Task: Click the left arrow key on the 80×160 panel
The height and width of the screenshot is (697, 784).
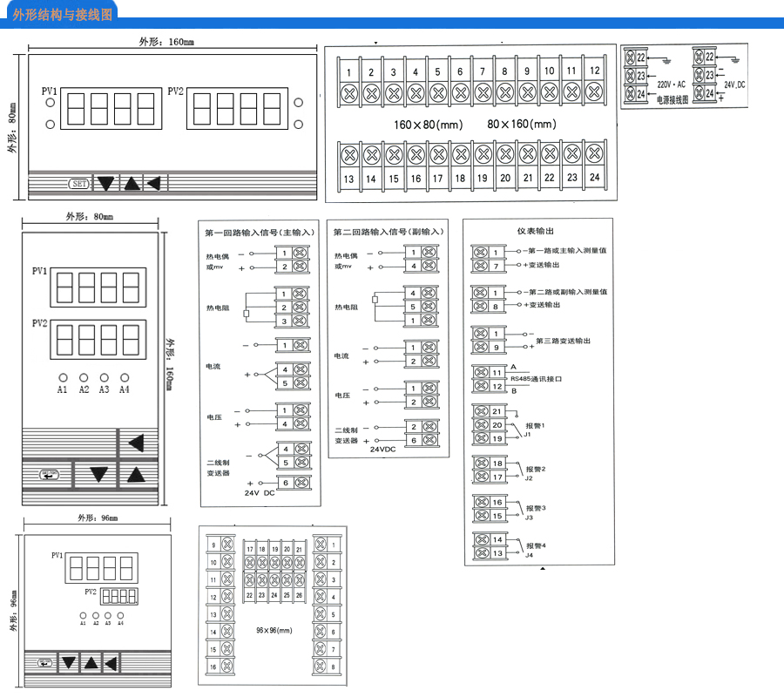Action: click(x=138, y=444)
